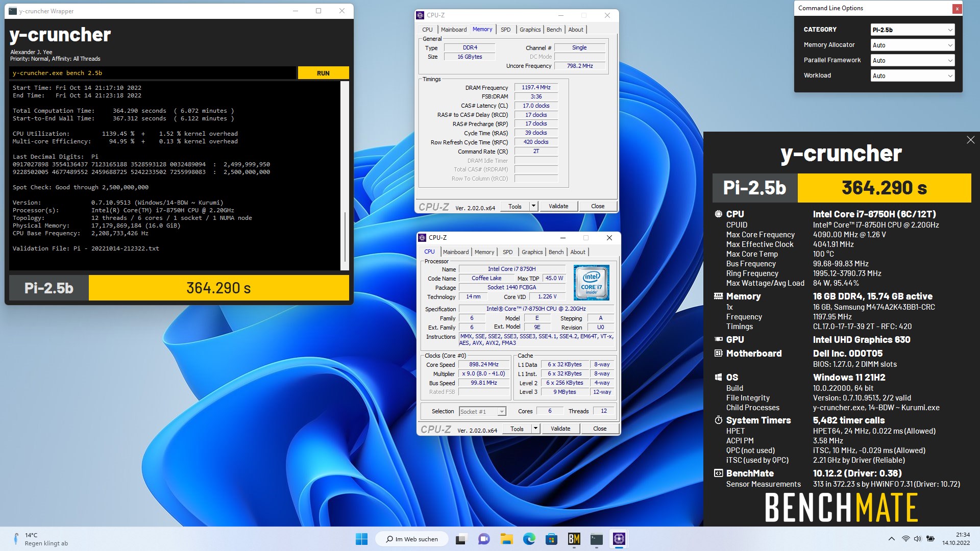Click the CPU section icon in BenchMate result
Viewport: 980px width, 551px height.
pos(718,214)
